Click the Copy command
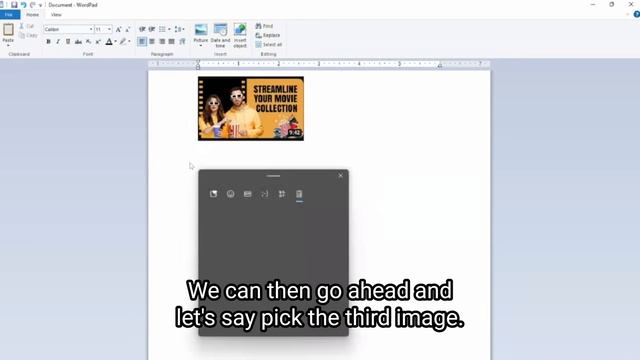640x360 pixels. [28, 36]
